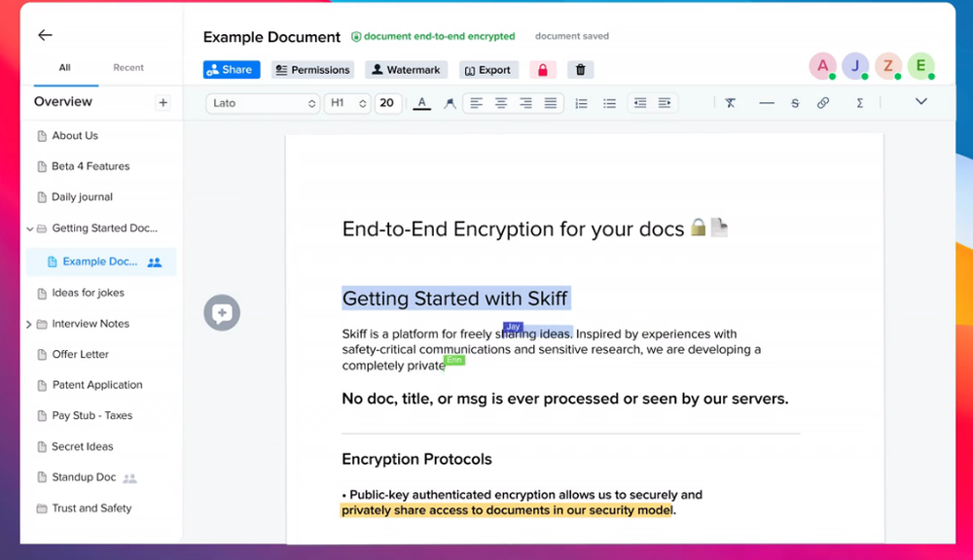Image resolution: width=973 pixels, height=560 pixels.
Task: Open the H1 heading style dropdown
Action: click(347, 103)
